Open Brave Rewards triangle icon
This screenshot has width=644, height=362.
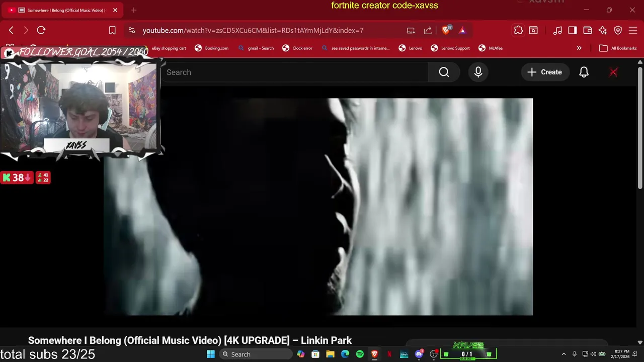(462, 30)
